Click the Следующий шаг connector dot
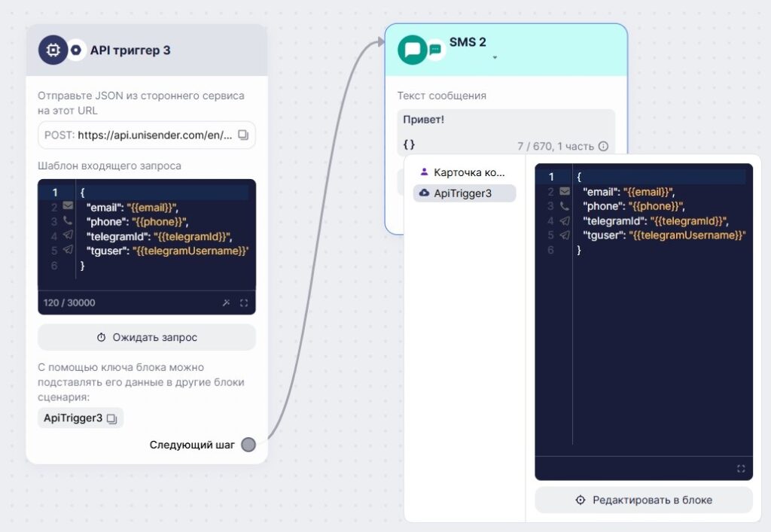 point(248,445)
